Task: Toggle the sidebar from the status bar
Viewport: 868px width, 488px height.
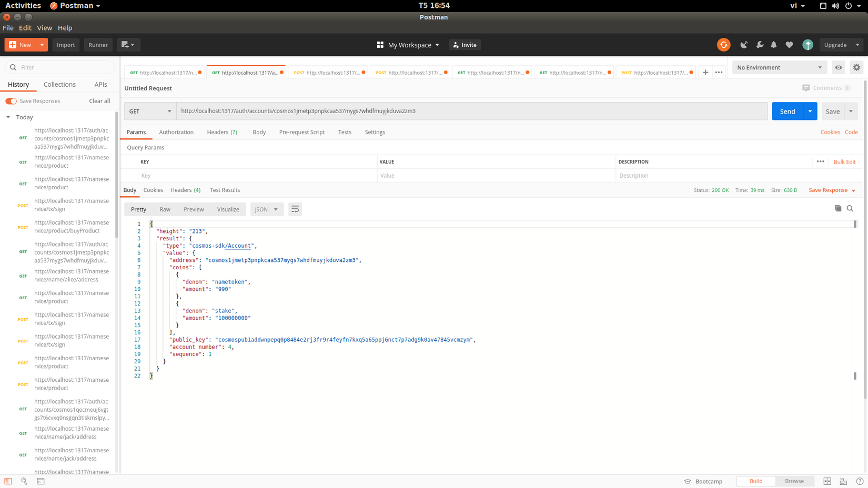Action: (x=8, y=481)
